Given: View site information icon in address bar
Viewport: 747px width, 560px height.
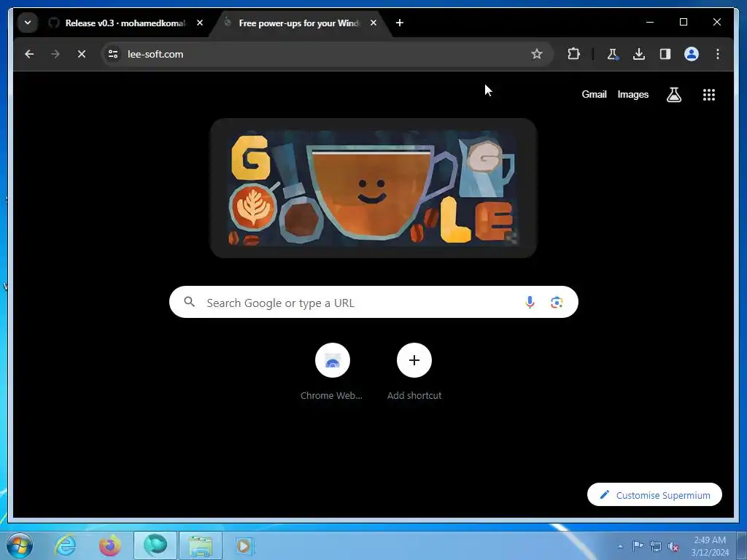Looking at the screenshot, I should (x=113, y=54).
